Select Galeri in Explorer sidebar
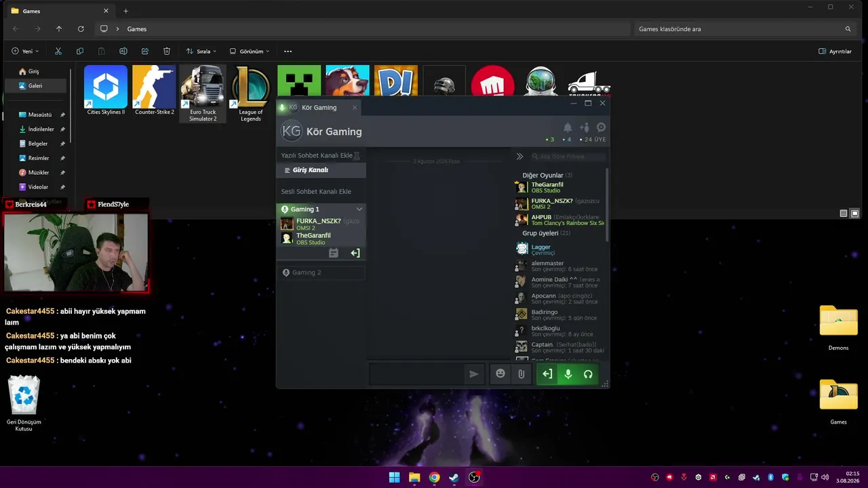The height and width of the screenshot is (488, 868). (35, 85)
